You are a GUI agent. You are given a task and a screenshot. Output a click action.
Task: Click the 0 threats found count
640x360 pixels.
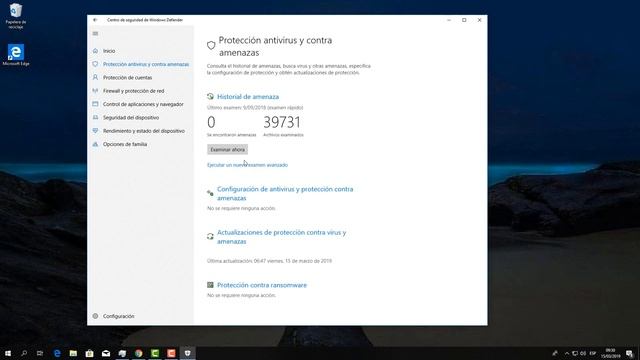coord(211,122)
